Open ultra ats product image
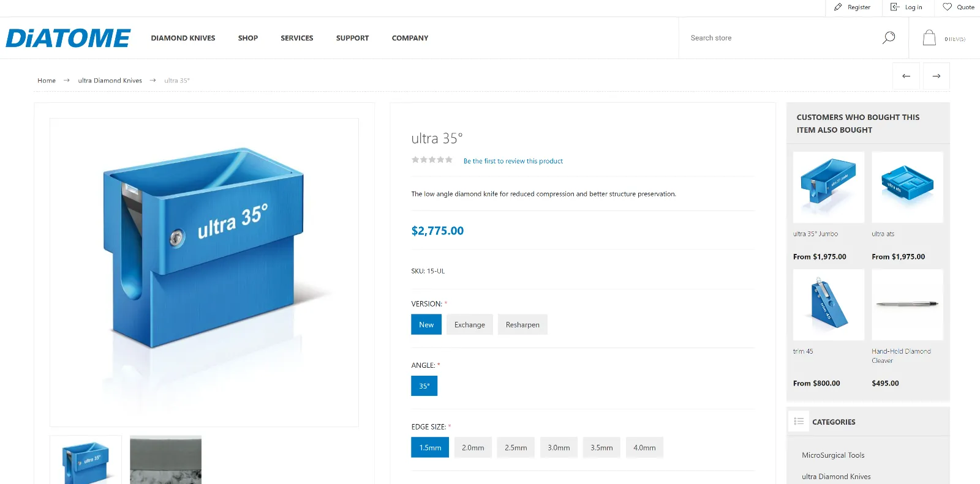 click(907, 187)
